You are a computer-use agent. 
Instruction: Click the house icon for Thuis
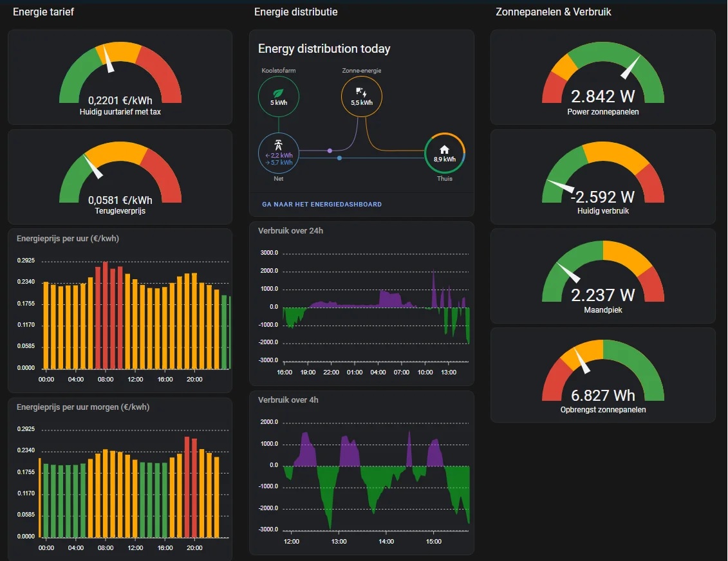coord(444,149)
